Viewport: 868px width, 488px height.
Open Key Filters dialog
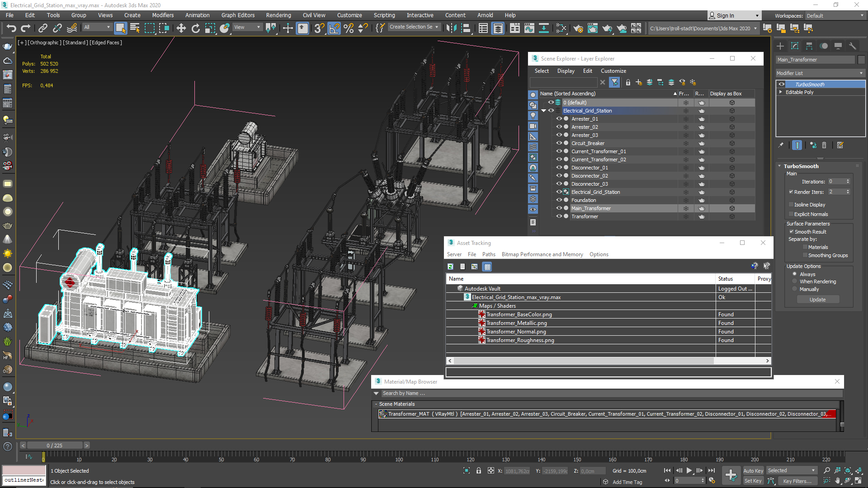pos(797,481)
